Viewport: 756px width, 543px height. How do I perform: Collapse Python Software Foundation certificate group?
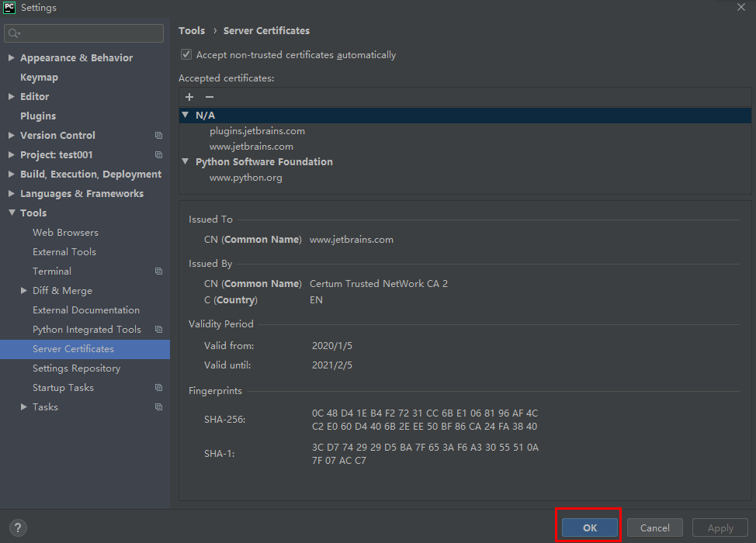coord(186,161)
